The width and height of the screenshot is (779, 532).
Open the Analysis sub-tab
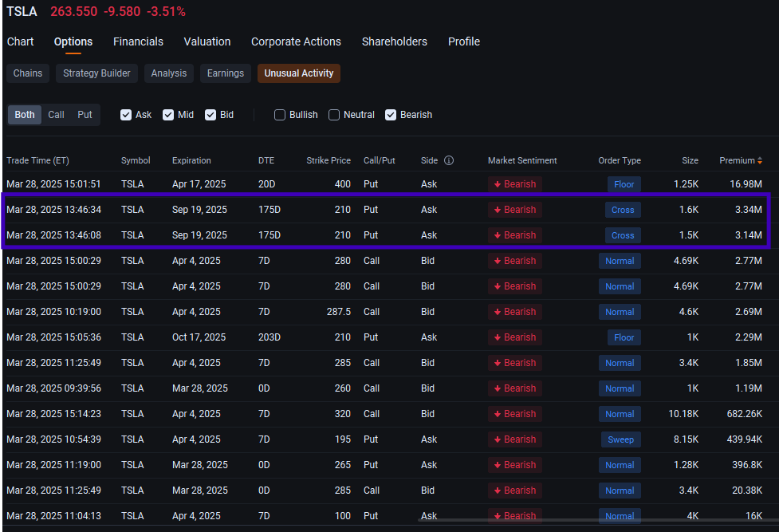click(169, 73)
